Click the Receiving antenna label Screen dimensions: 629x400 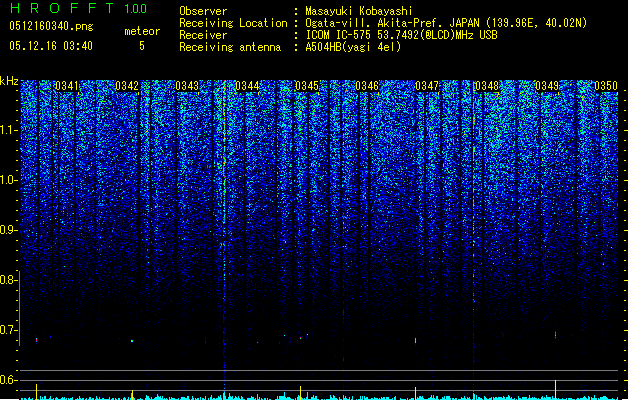point(230,47)
